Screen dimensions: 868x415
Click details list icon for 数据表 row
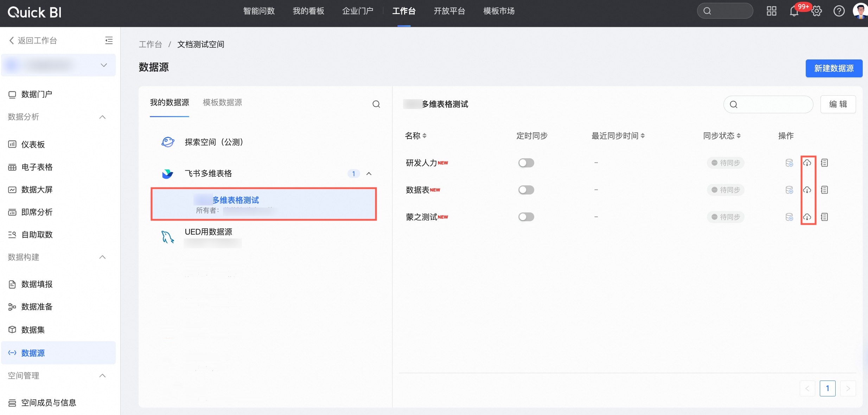click(824, 190)
